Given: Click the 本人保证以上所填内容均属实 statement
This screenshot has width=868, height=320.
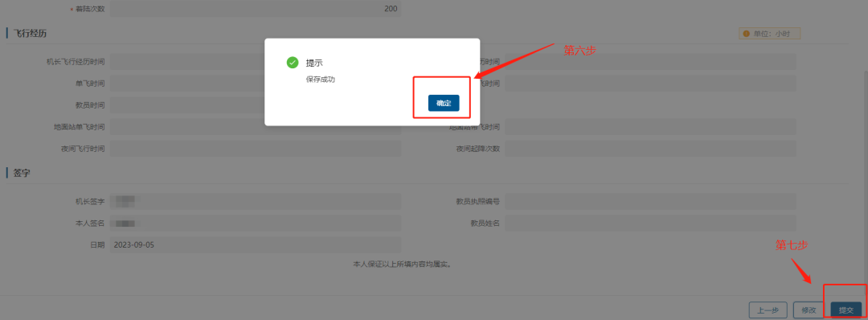Looking at the screenshot, I should click(x=403, y=264).
